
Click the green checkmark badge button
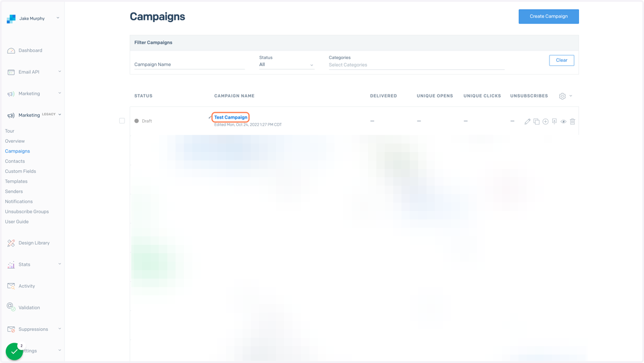[14, 351]
